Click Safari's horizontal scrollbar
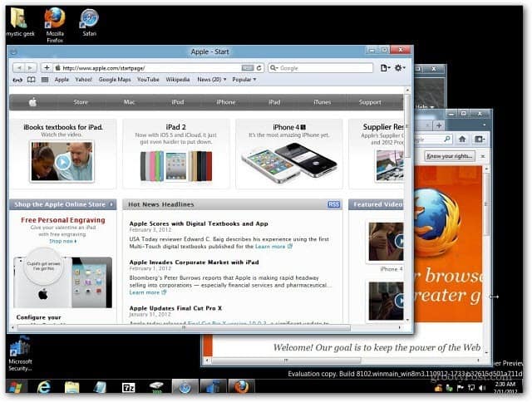 click(184, 328)
